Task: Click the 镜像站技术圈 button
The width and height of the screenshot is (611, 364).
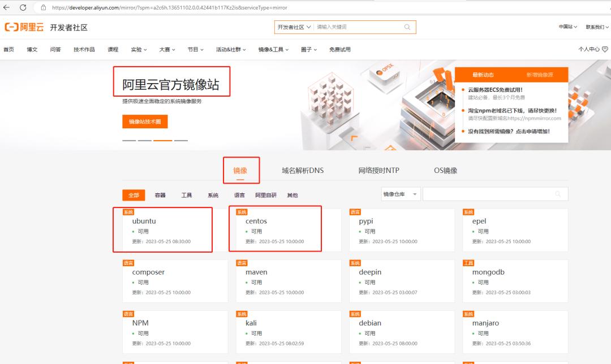Action: click(x=144, y=121)
